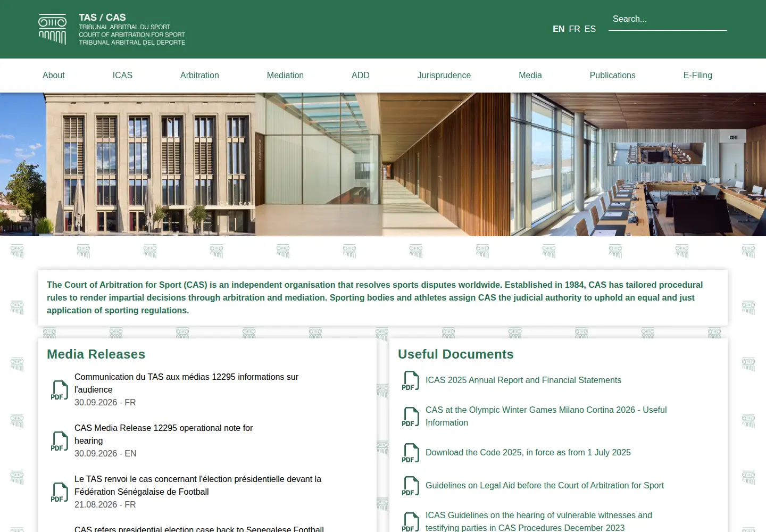The height and width of the screenshot is (532, 766).
Task: Open the ICAS menu
Action: 122,76
